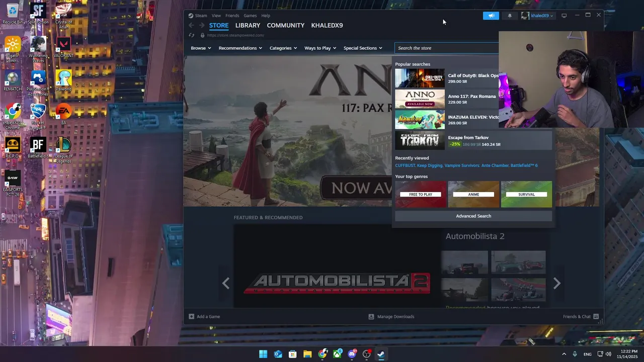644x362 pixels.
Task: Click the Advanced Search button
Action: [x=473, y=216]
